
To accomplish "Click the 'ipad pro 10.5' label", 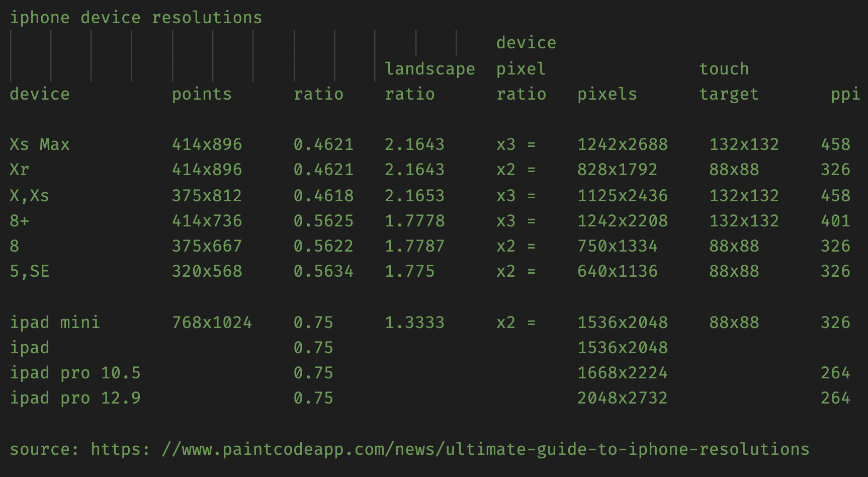I will coord(75,373).
